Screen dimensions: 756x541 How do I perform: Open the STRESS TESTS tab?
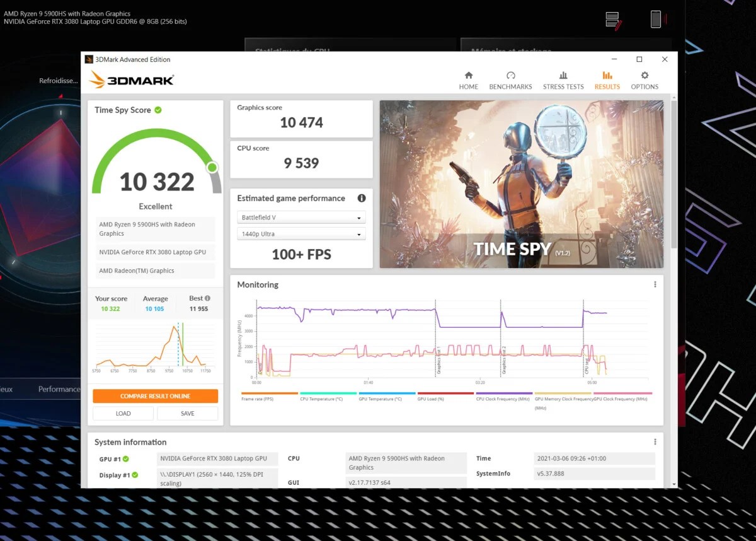coord(563,80)
